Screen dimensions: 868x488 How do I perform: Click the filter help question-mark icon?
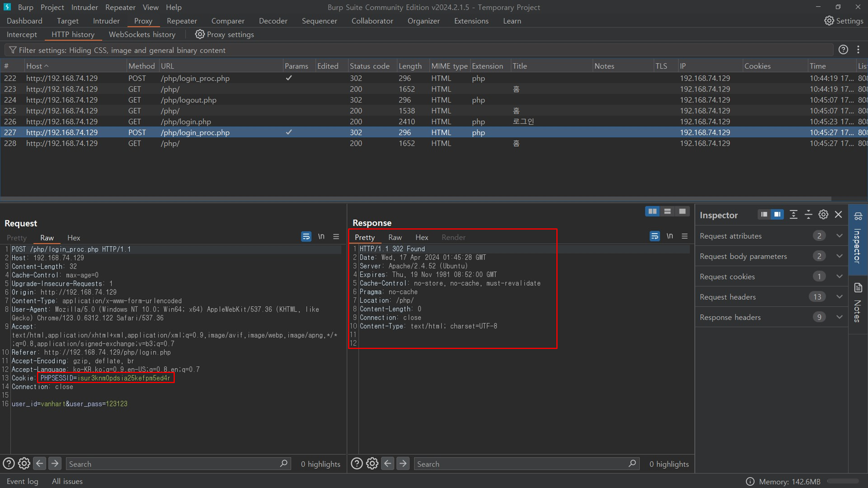pyautogui.click(x=843, y=50)
